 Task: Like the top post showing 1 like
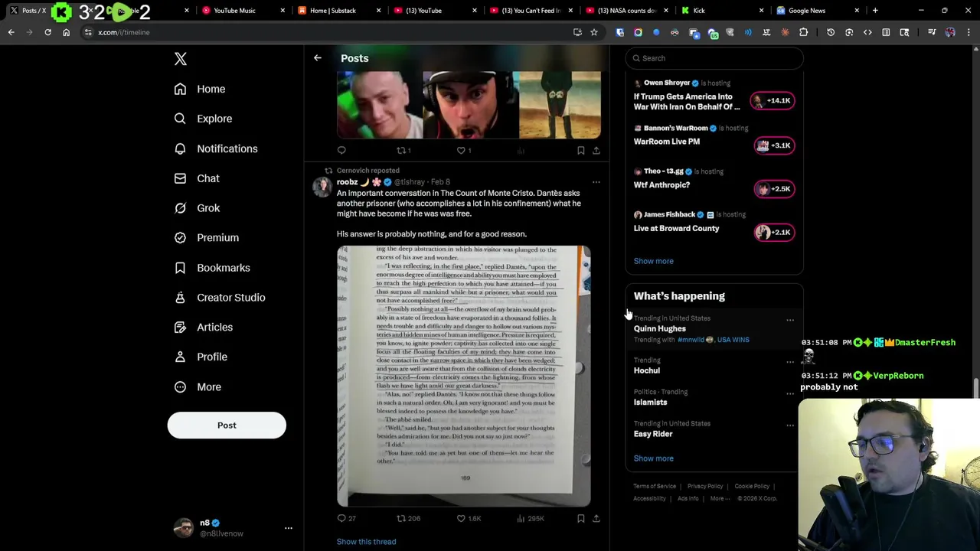(x=464, y=151)
